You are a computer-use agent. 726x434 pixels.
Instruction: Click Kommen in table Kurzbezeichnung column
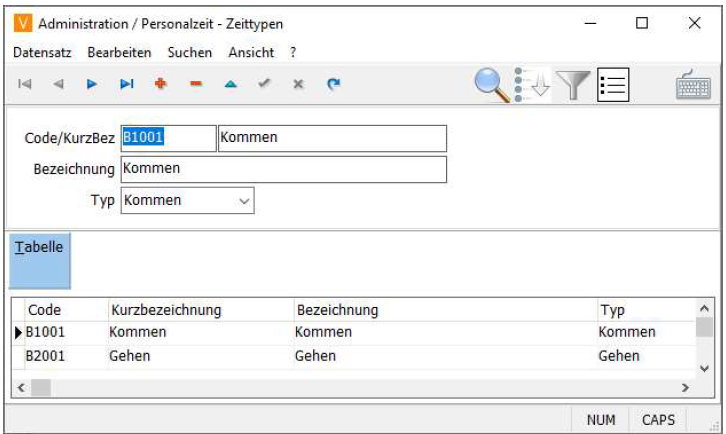click(x=138, y=332)
